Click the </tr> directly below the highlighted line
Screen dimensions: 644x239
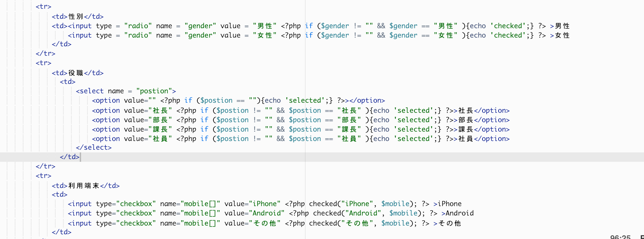tap(46, 166)
